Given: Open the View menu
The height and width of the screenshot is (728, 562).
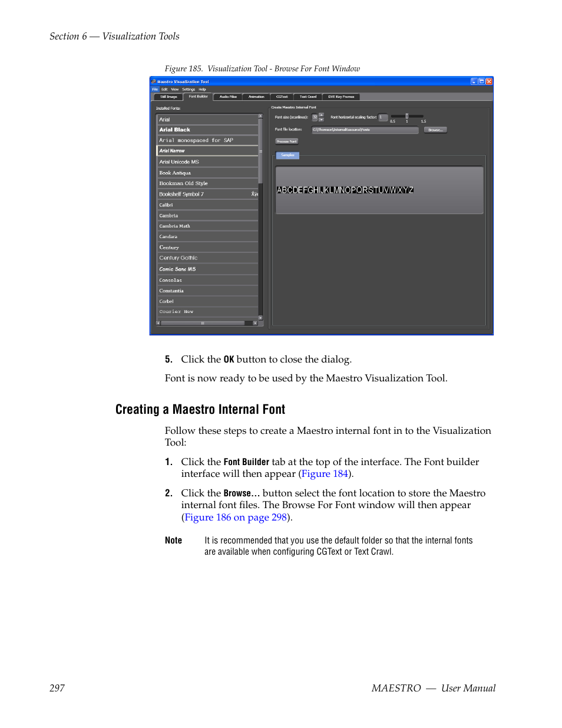Looking at the screenshot, I should [x=174, y=90].
